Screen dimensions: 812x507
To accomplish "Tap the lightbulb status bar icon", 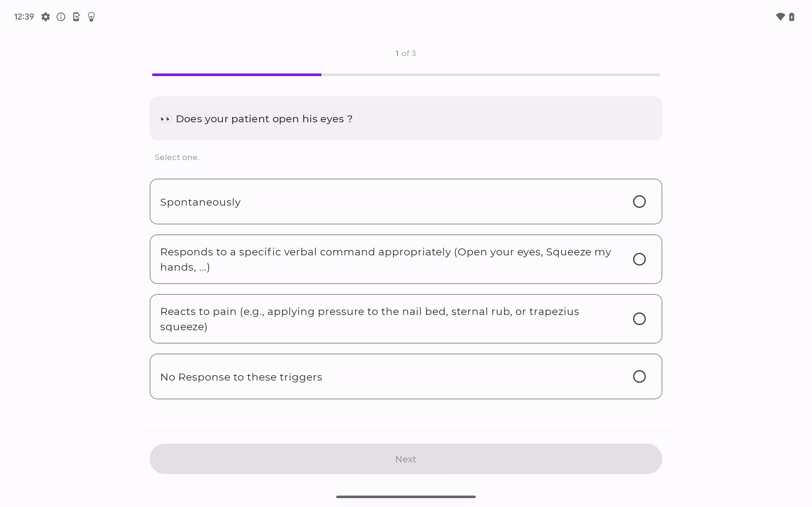I will pos(91,17).
